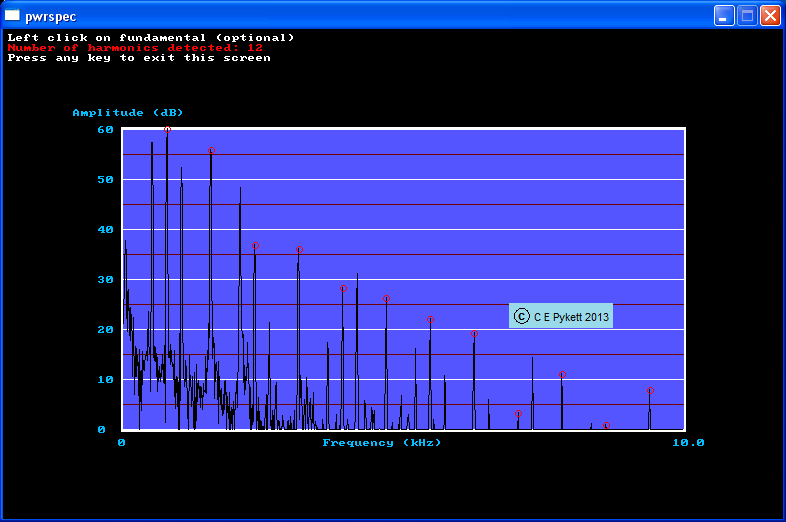
Task: Click the 'Left click on fundamental (optional)' text
Action: tap(151, 38)
